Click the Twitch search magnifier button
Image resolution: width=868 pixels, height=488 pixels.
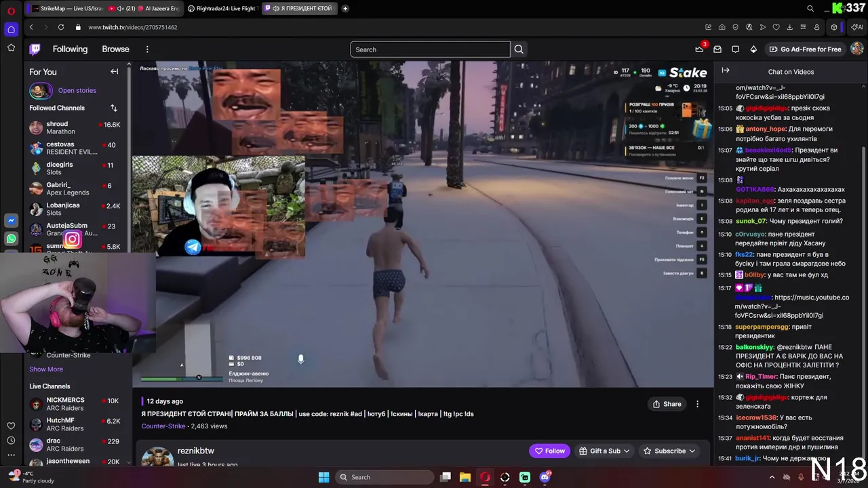519,49
